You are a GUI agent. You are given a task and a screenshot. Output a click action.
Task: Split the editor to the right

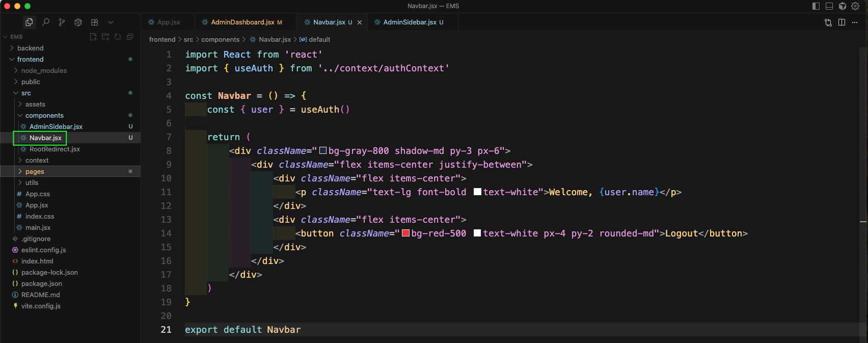point(842,22)
